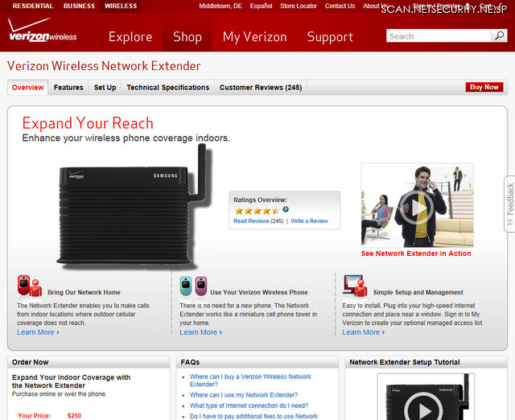515x420 pixels.
Task: Open the Explore navigation menu
Action: coord(130,37)
